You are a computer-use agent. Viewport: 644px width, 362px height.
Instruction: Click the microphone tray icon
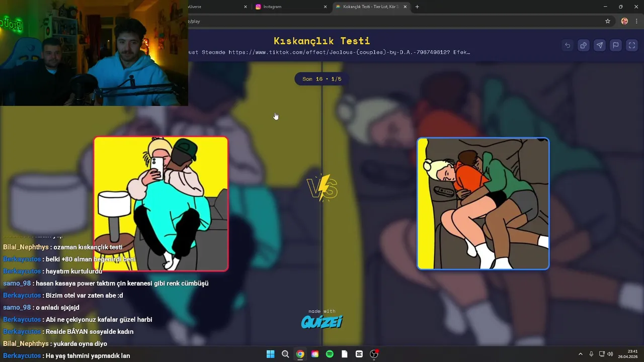591,354
